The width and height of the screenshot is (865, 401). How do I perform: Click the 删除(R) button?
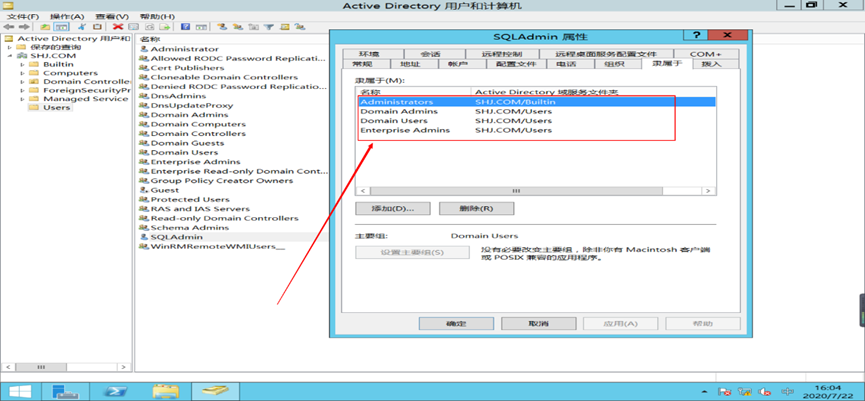[476, 208]
